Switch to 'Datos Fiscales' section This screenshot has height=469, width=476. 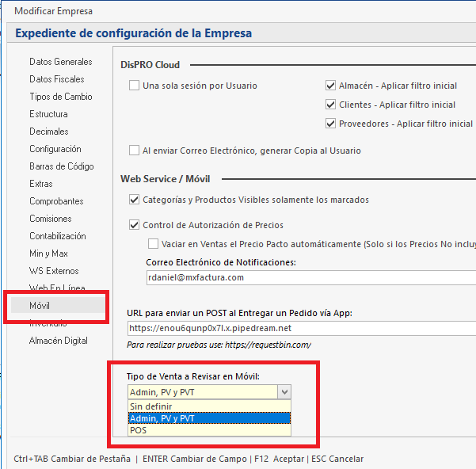click(57, 79)
